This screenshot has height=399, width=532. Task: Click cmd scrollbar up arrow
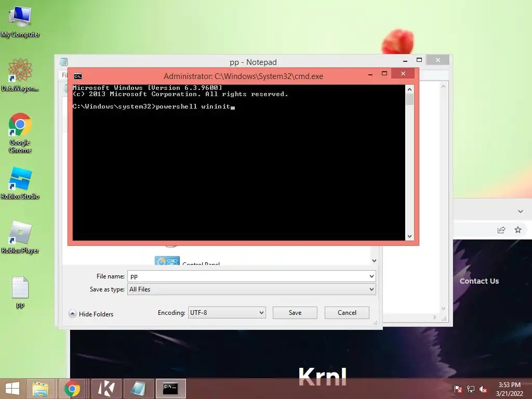pyautogui.click(x=409, y=89)
